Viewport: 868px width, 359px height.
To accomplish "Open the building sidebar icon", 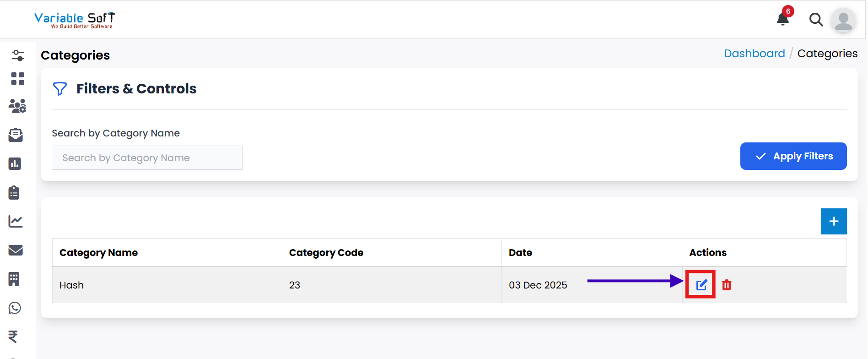I will [x=14, y=279].
